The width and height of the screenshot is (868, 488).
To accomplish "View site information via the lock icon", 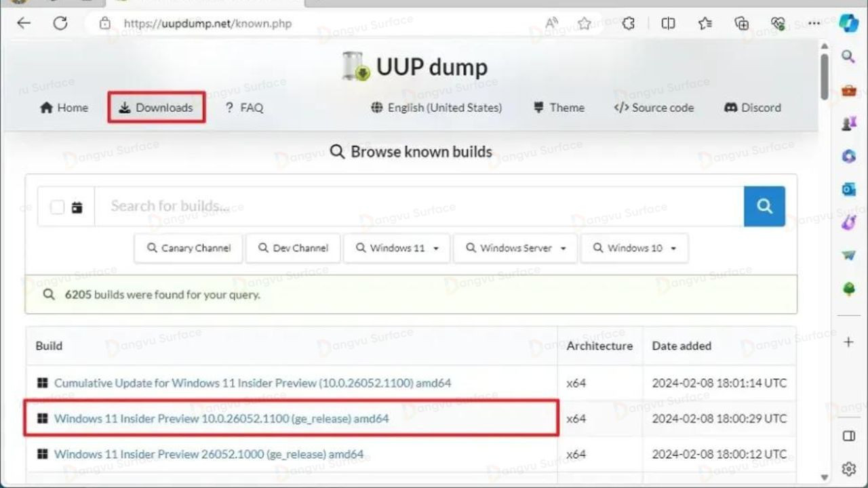I will pos(105,23).
